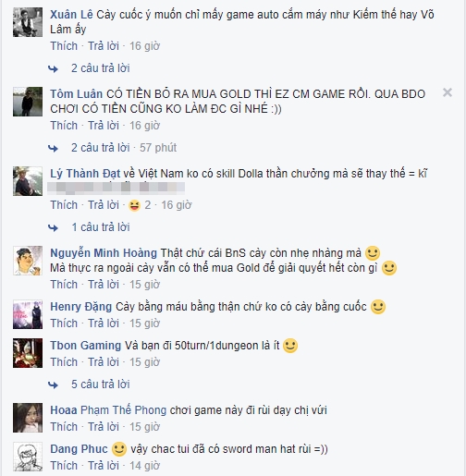The height and width of the screenshot is (476, 466).
Task: Reply to Dang Phuc's comment with Trả lời
Action: (x=104, y=466)
